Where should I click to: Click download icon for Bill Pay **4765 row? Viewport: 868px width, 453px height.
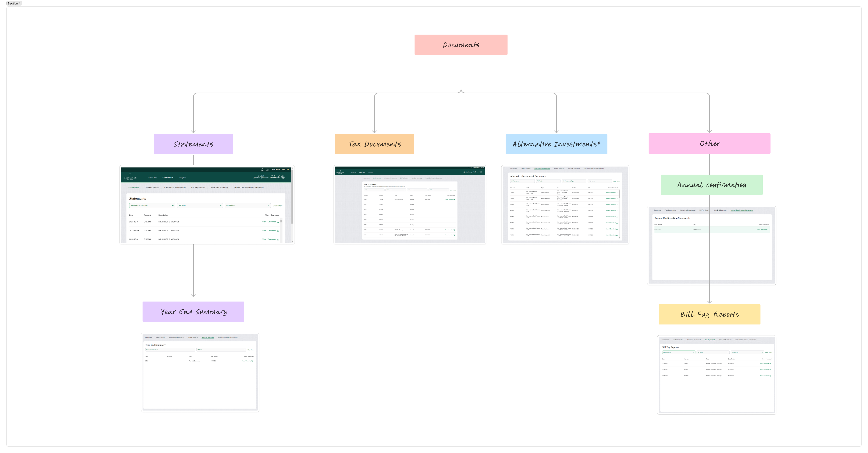pos(771,370)
